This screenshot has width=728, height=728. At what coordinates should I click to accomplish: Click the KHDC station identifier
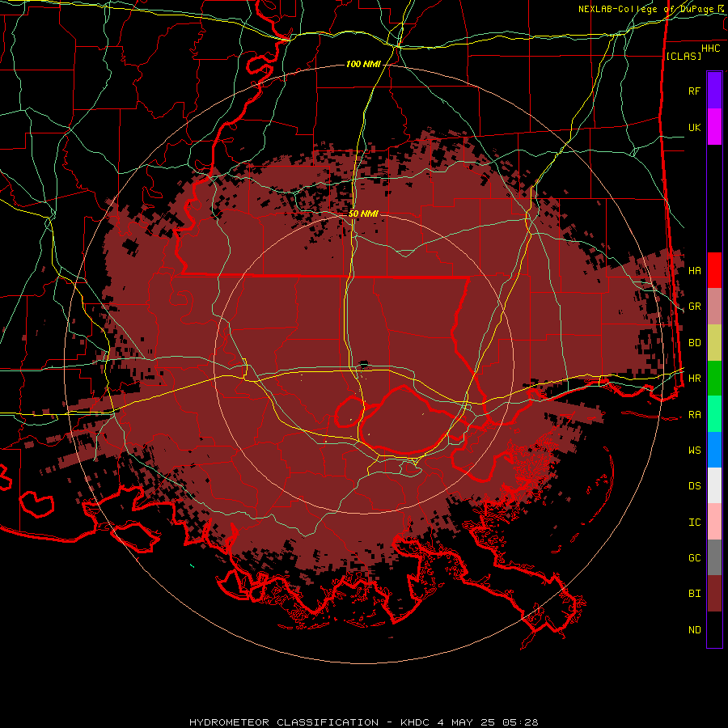point(415,722)
